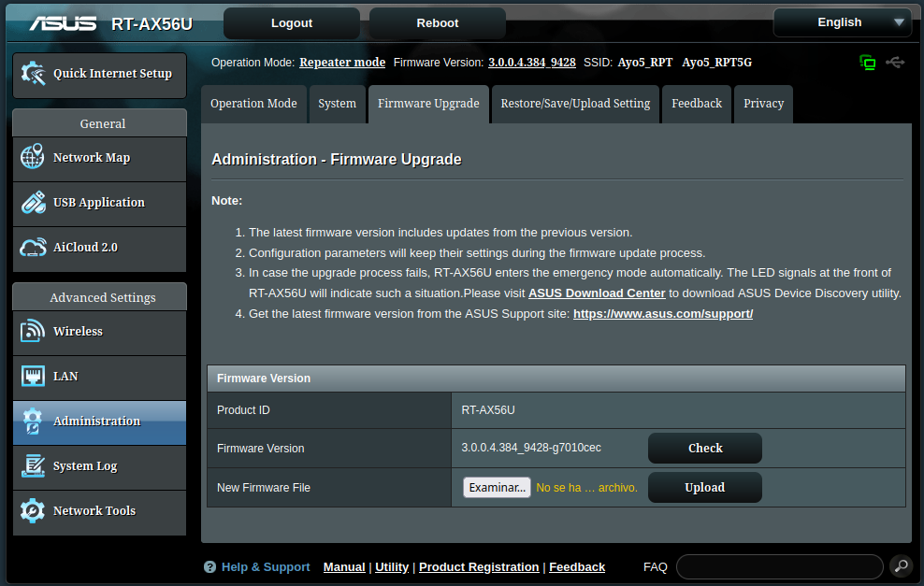924x586 pixels.
Task: Click the Ayo5_RPT5G SSID text
Action: [716, 63]
